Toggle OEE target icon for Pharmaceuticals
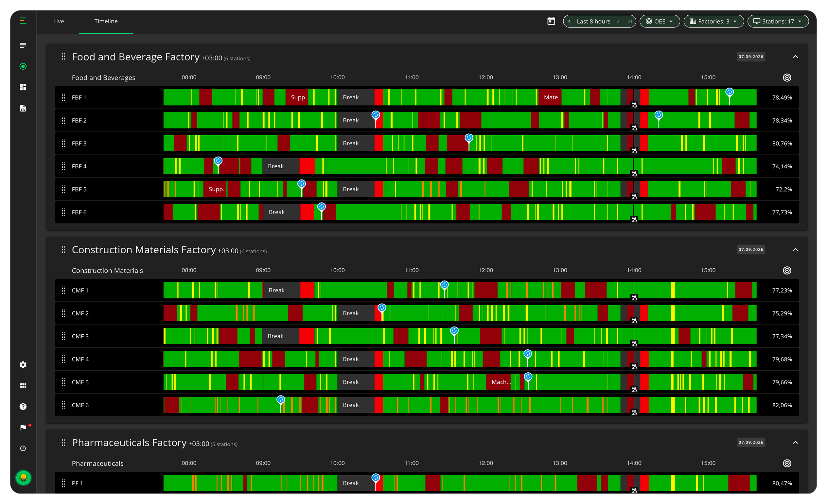 [787, 463]
